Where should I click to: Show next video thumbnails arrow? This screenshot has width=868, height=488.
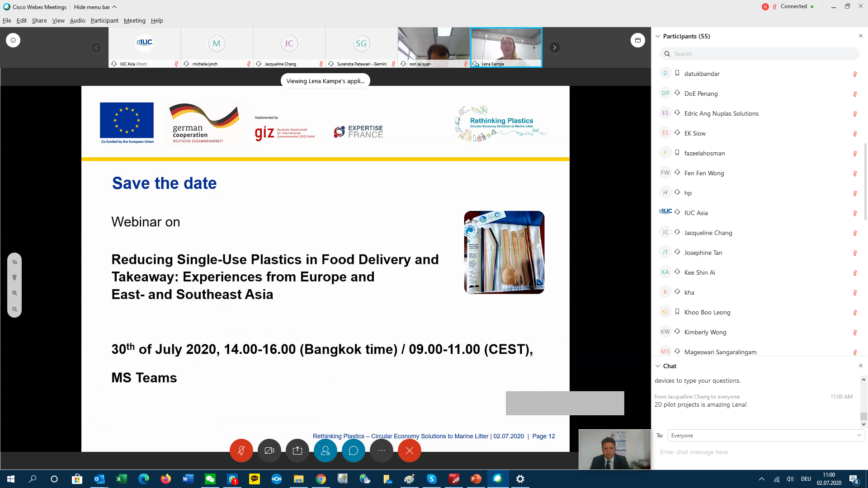point(555,47)
